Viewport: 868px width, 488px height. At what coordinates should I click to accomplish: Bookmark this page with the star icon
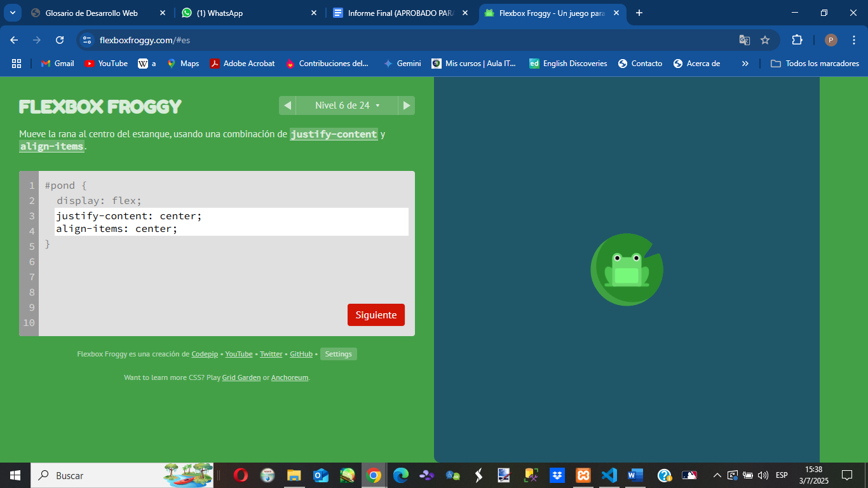tap(765, 40)
